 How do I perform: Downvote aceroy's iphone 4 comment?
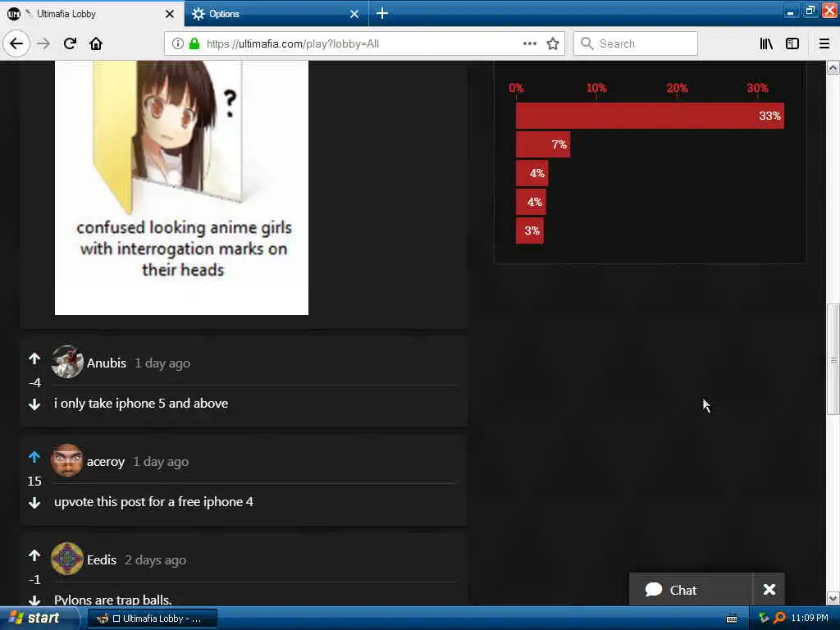(34, 503)
